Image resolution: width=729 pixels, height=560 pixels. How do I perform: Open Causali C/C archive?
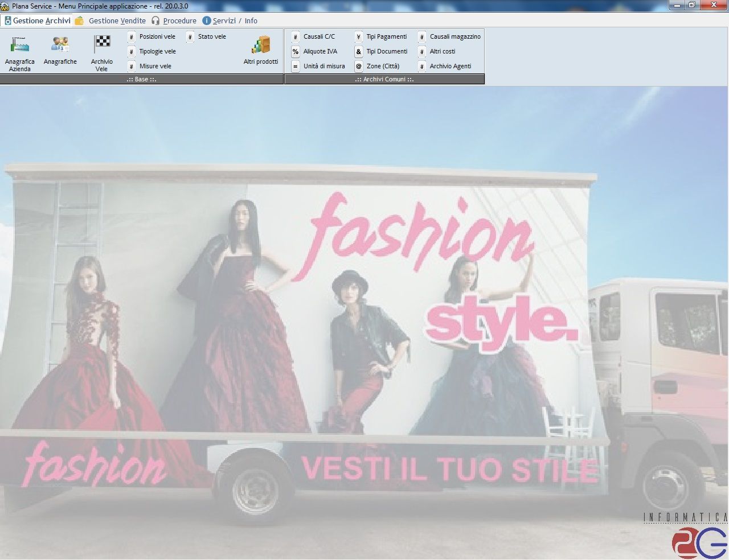[x=319, y=36]
